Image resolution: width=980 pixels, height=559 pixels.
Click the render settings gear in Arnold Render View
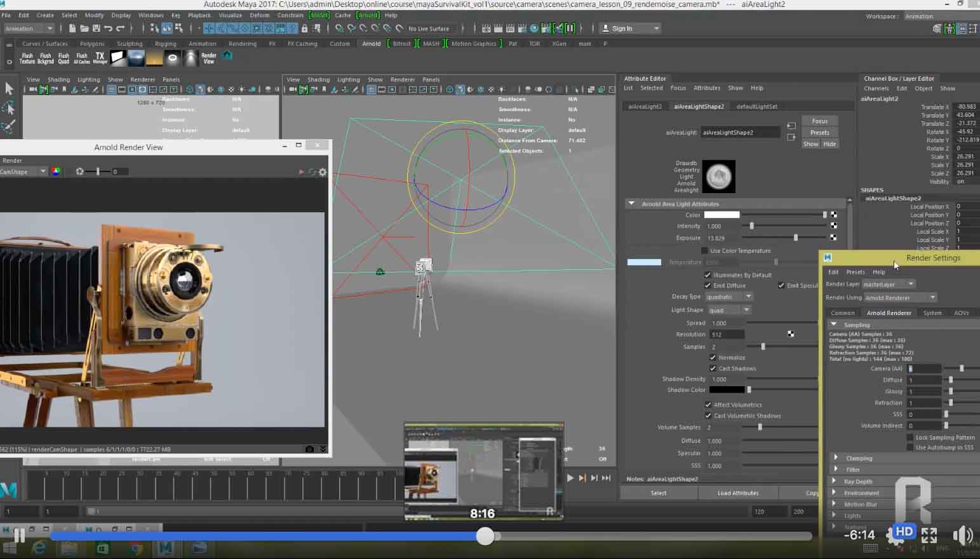323,172
